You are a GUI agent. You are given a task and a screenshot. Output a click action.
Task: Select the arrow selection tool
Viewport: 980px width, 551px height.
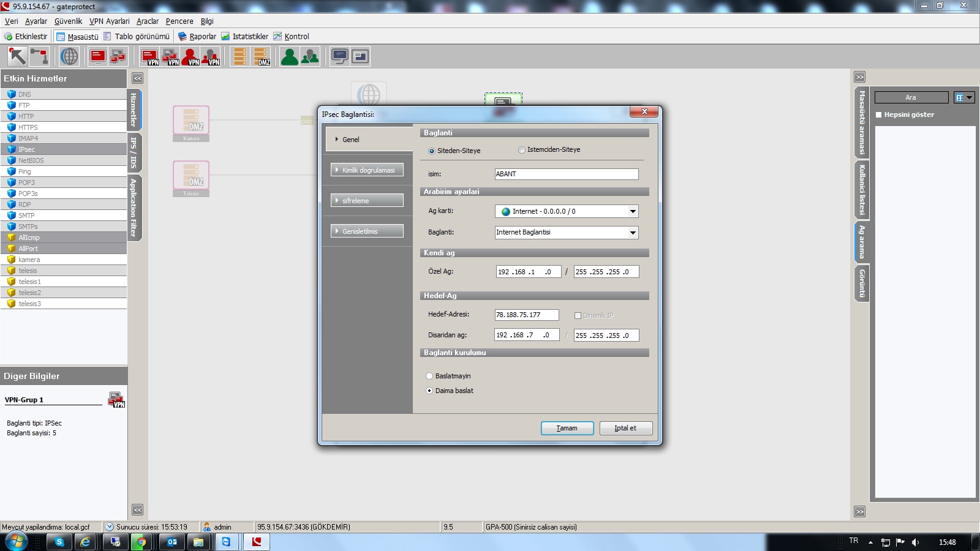[17, 56]
